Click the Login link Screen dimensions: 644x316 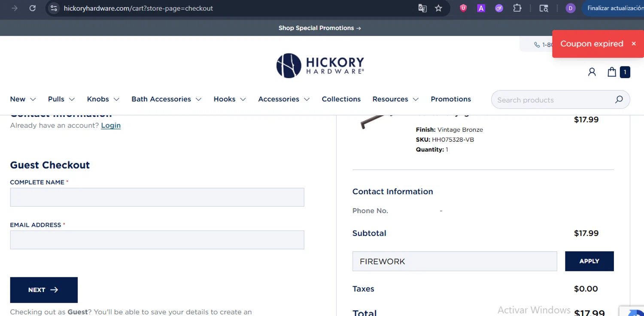[x=111, y=125]
